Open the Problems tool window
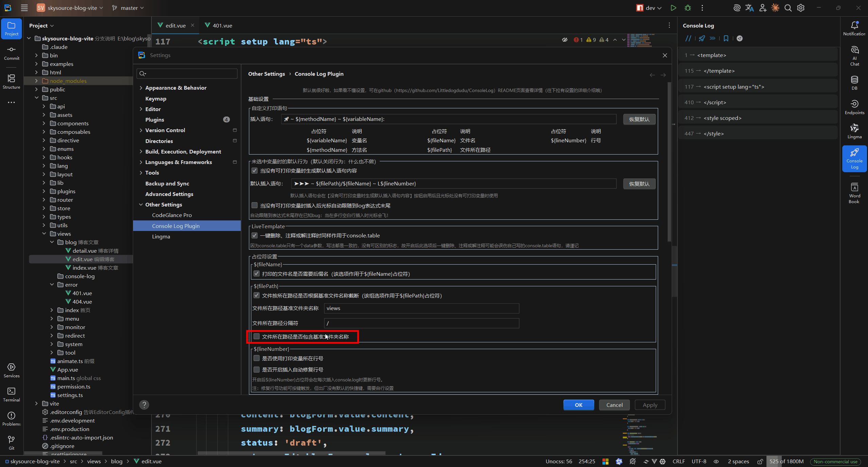 [x=12, y=419]
